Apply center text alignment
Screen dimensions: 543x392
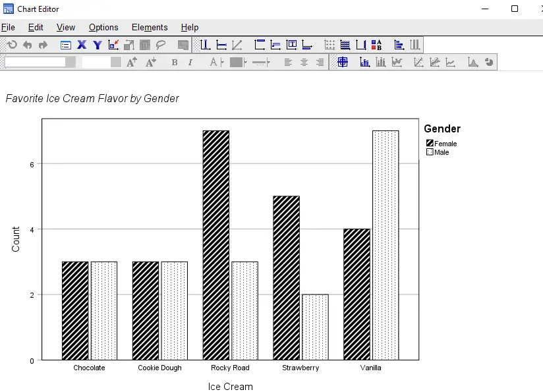[x=304, y=63]
